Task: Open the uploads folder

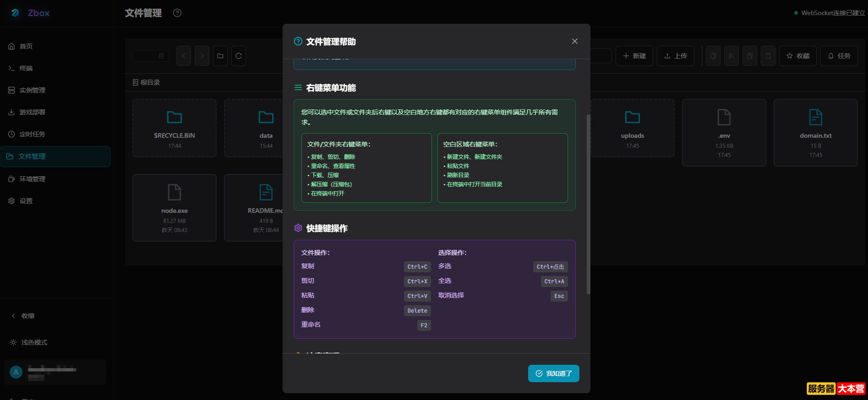Action: pyautogui.click(x=633, y=128)
